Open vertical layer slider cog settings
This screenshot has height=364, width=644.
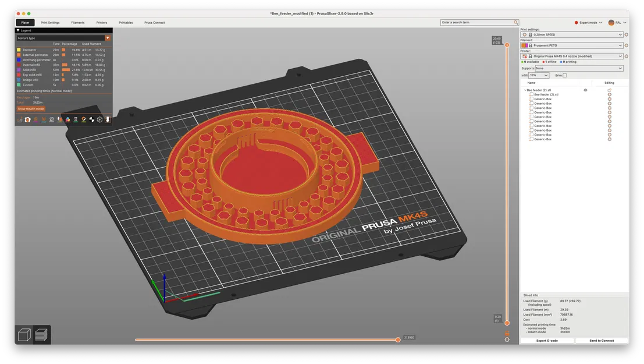507,340
